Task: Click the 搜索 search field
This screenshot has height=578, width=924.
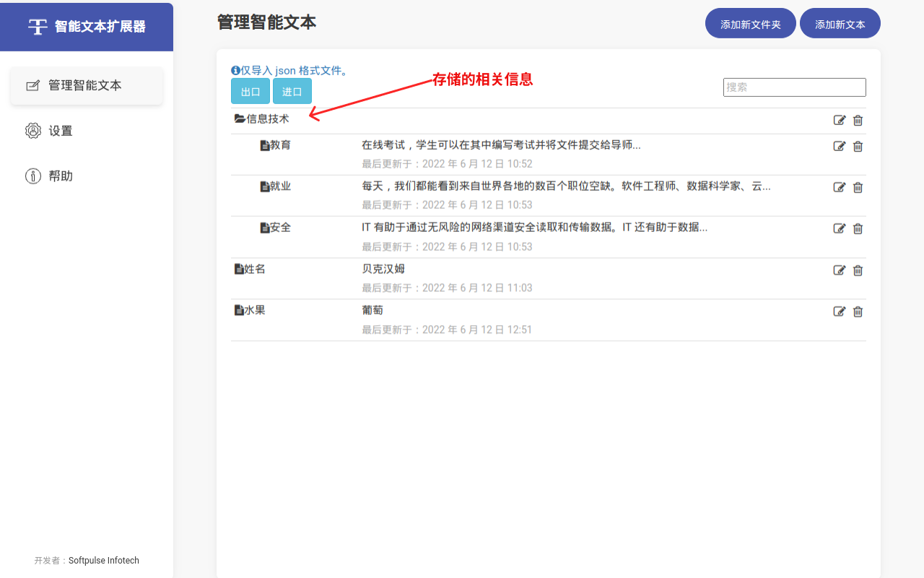Action: [x=794, y=87]
